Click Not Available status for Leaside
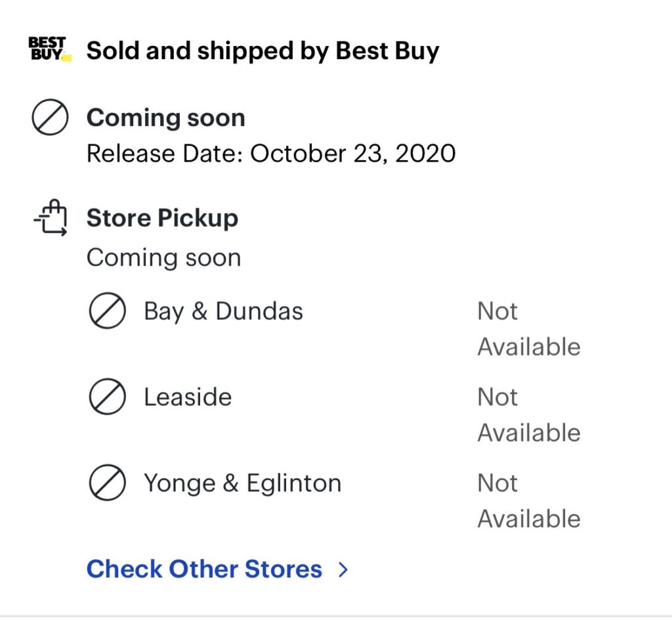Screen dimensions: 672x620 point(529,414)
